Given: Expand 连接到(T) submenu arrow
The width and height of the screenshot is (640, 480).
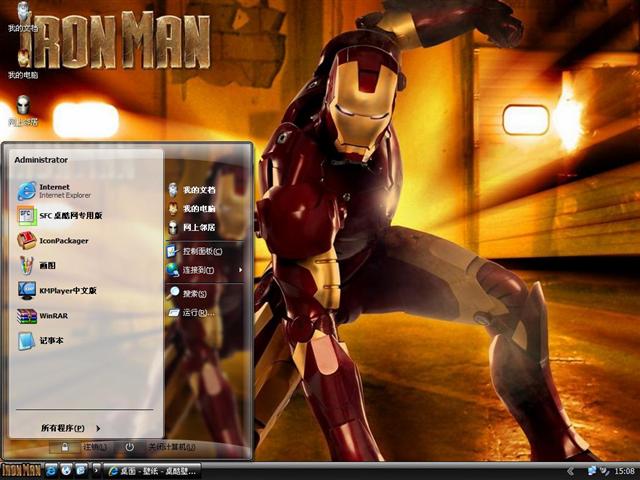Looking at the screenshot, I should pyautogui.click(x=240, y=270).
